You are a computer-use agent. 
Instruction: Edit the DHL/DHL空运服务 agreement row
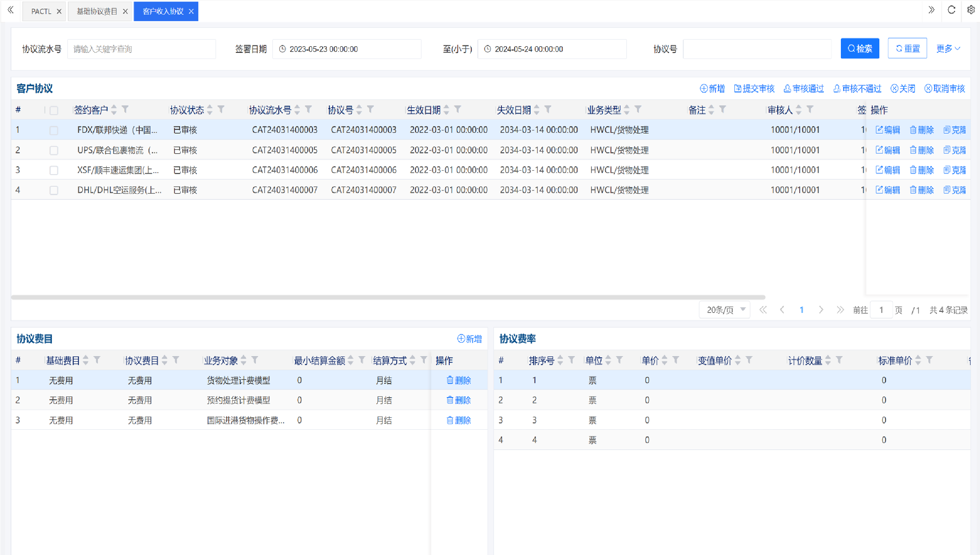(x=888, y=190)
